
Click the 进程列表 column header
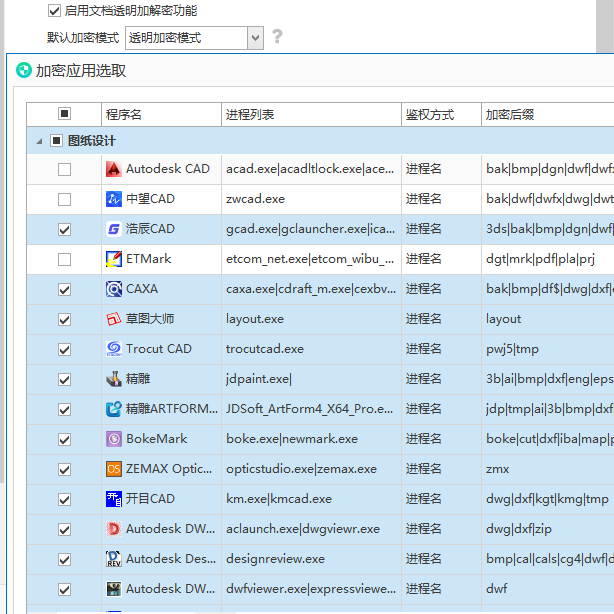pyautogui.click(x=311, y=115)
